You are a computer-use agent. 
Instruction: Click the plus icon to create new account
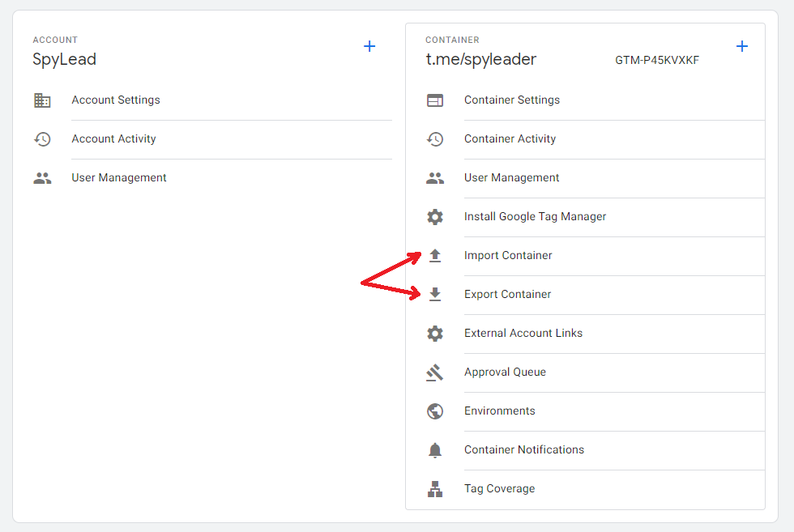(369, 47)
